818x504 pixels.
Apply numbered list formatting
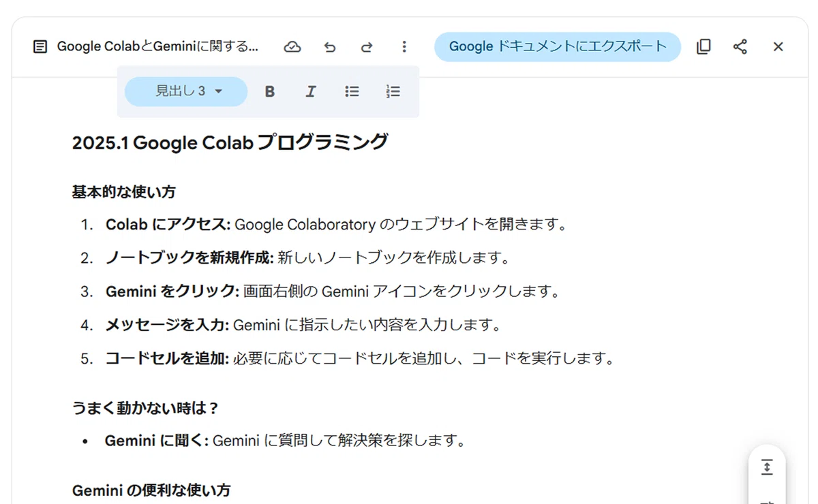393,91
